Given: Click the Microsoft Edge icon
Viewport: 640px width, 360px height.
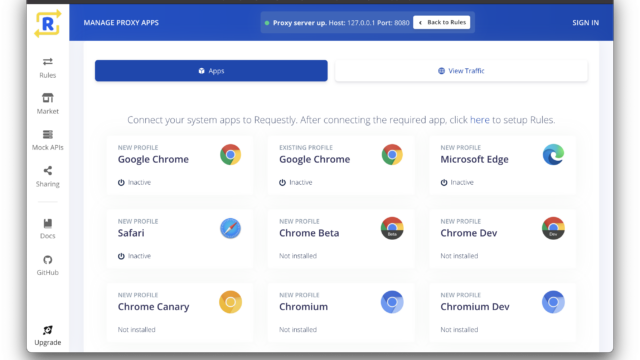Looking at the screenshot, I should click(x=553, y=155).
